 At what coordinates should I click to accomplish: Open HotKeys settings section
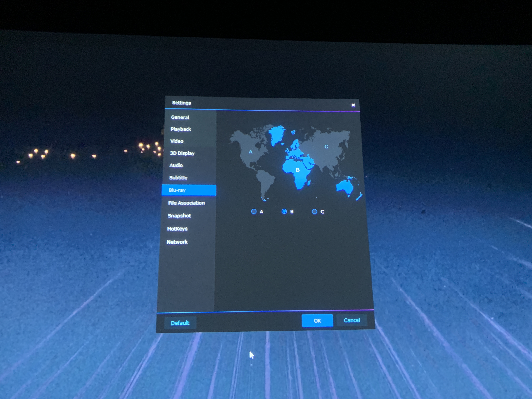pos(177,229)
